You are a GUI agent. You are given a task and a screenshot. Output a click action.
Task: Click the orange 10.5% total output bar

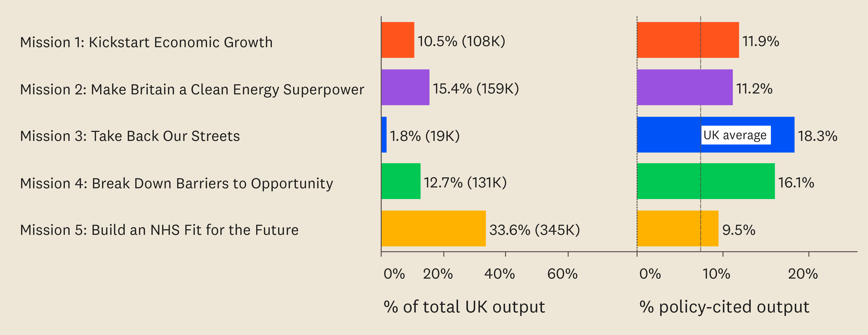398,40
